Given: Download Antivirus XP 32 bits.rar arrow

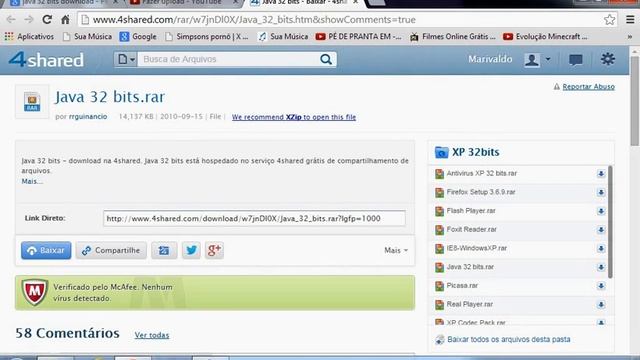Looking at the screenshot, I should point(601,174).
